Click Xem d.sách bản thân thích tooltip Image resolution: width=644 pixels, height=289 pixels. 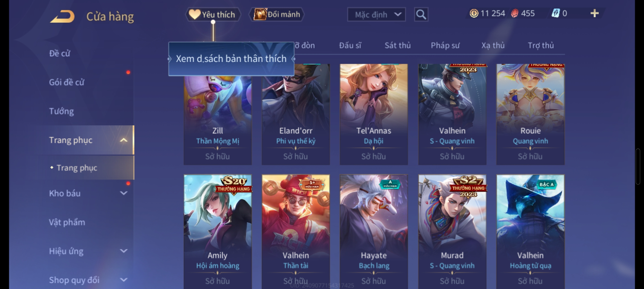tap(231, 59)
